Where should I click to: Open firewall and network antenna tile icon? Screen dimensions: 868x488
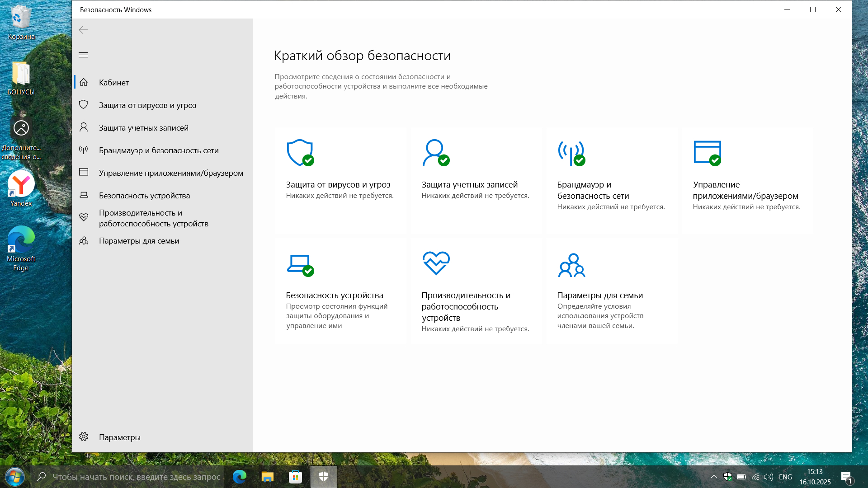571,153
